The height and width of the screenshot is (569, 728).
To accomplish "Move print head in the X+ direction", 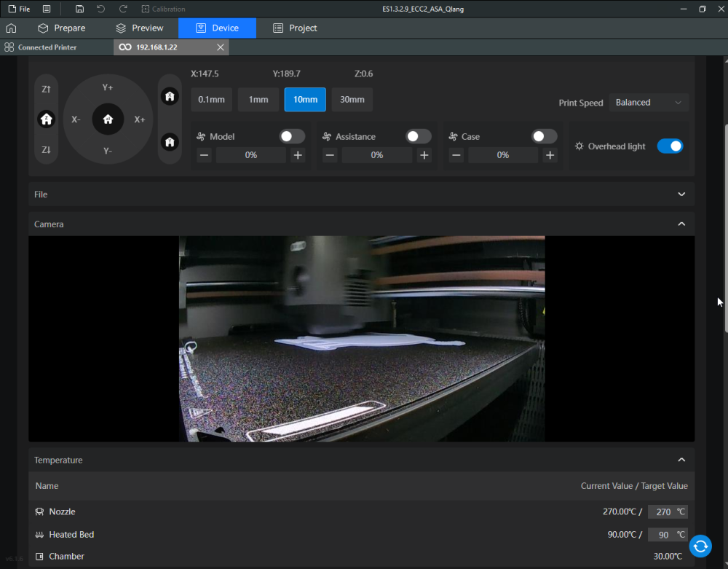I will (139, 119).
